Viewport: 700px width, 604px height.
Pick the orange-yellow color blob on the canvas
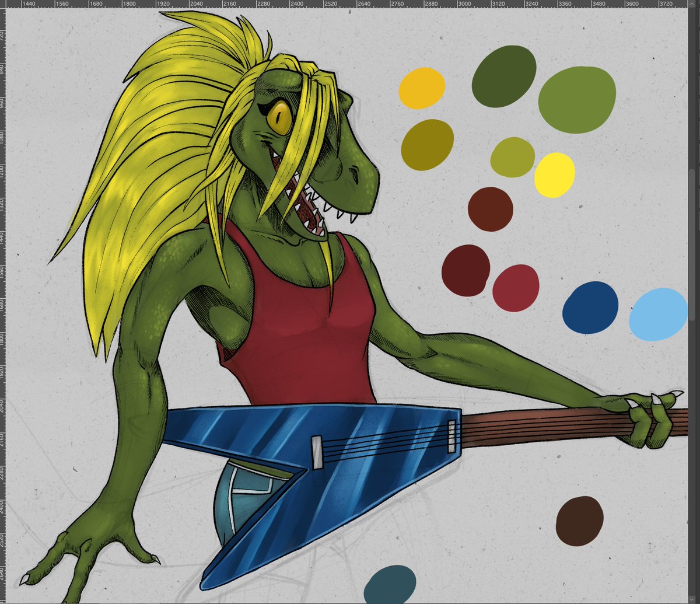pos(422,88)
